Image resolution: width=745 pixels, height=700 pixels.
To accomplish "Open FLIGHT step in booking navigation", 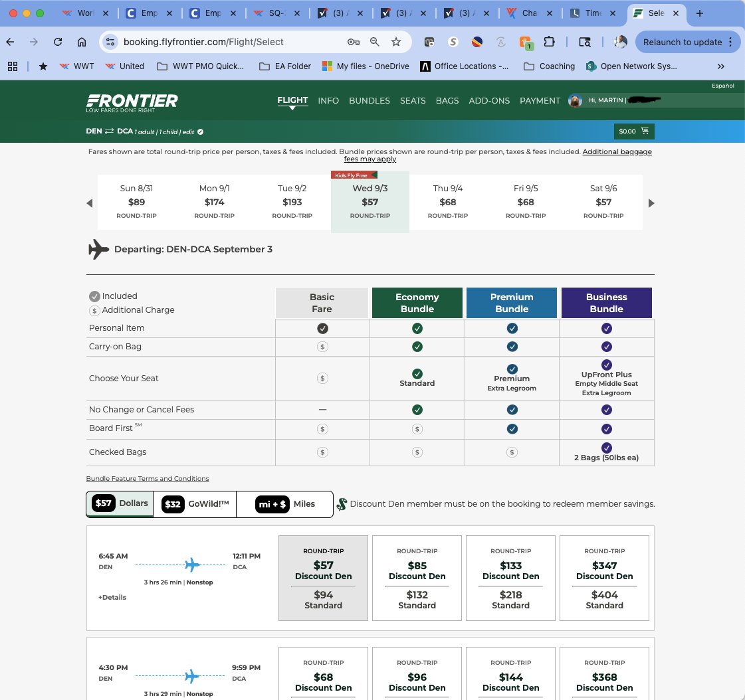I will click(x=292, y=100).
